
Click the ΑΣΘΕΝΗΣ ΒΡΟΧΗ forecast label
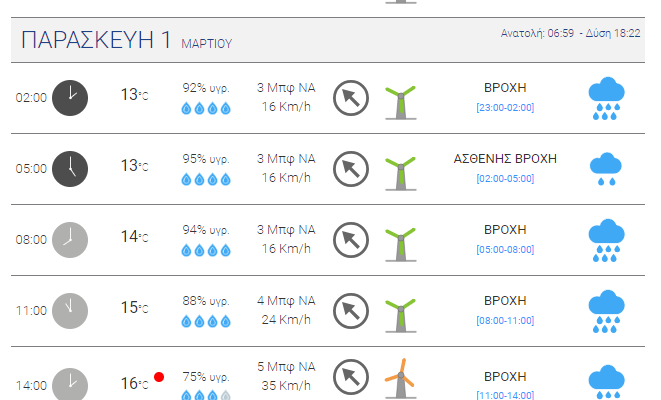(505, 158)
